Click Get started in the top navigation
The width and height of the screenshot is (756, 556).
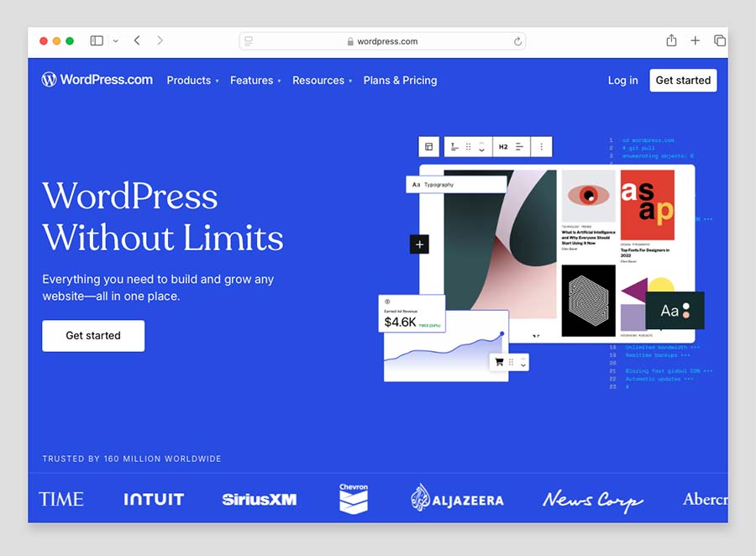coord(683,80)
